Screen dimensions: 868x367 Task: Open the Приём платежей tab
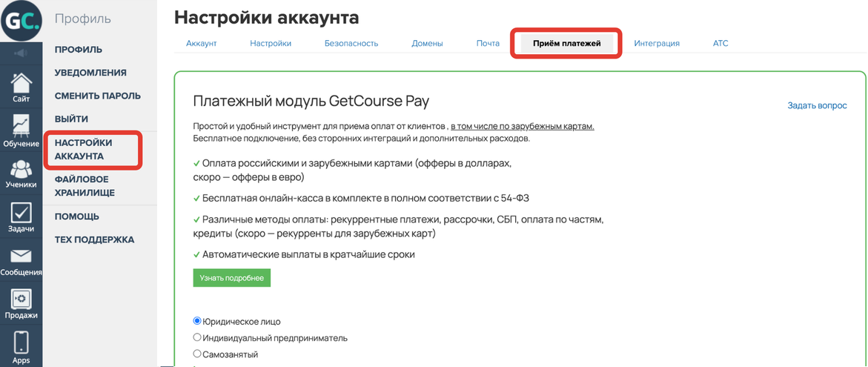coord(566,43)
